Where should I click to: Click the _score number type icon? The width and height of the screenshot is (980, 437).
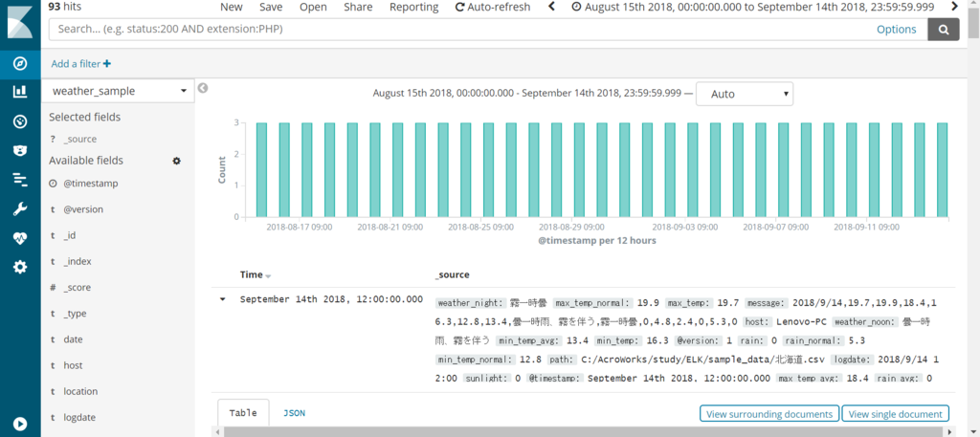click(x=54, y=288)
